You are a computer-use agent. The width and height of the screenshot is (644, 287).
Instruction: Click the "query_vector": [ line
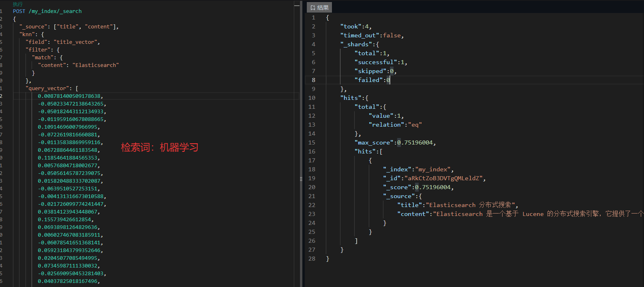pyautogui.click(x=52, y=88)
